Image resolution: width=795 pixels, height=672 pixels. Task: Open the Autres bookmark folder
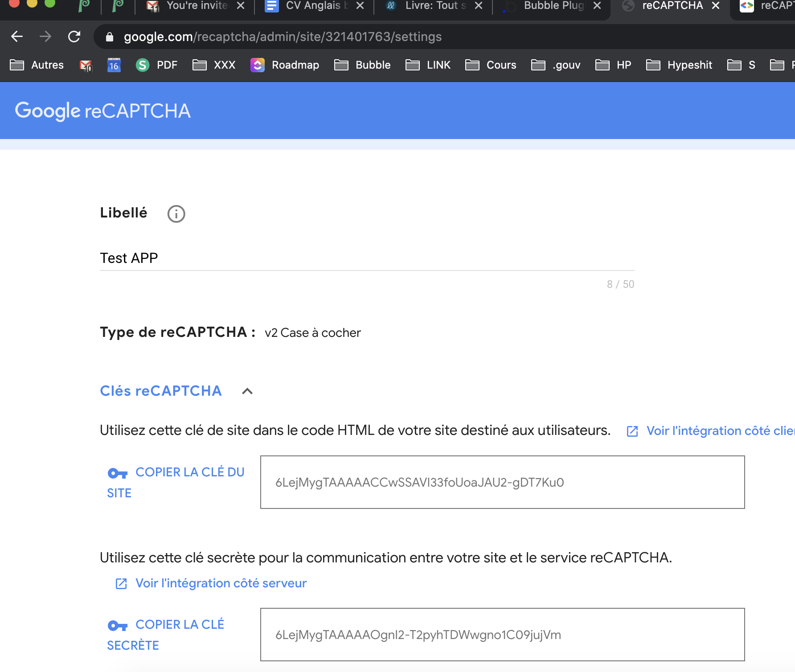pyautogui.click(x=37, y=65)
